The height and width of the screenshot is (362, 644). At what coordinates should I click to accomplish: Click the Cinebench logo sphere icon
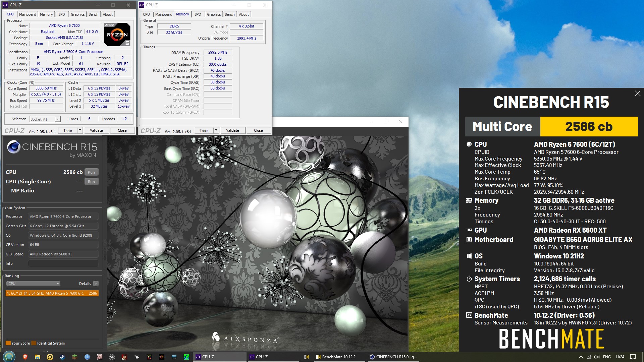(x=14, y=147)
